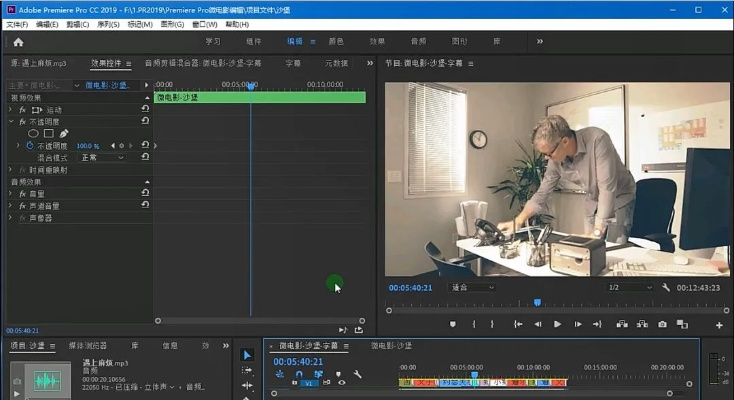This screenshot has height=400, width=734.
Task: Click the Program monitor blue playhead
Action: [x=537, y=302]
